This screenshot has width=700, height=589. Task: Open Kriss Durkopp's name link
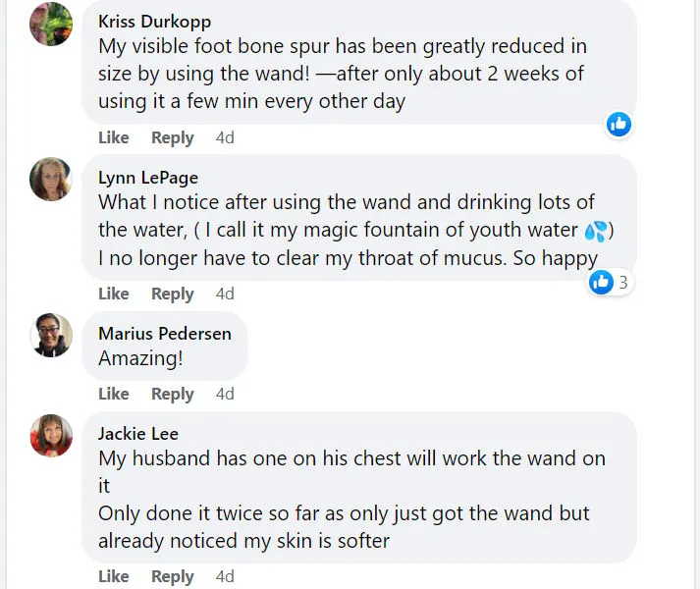point(154,22)
